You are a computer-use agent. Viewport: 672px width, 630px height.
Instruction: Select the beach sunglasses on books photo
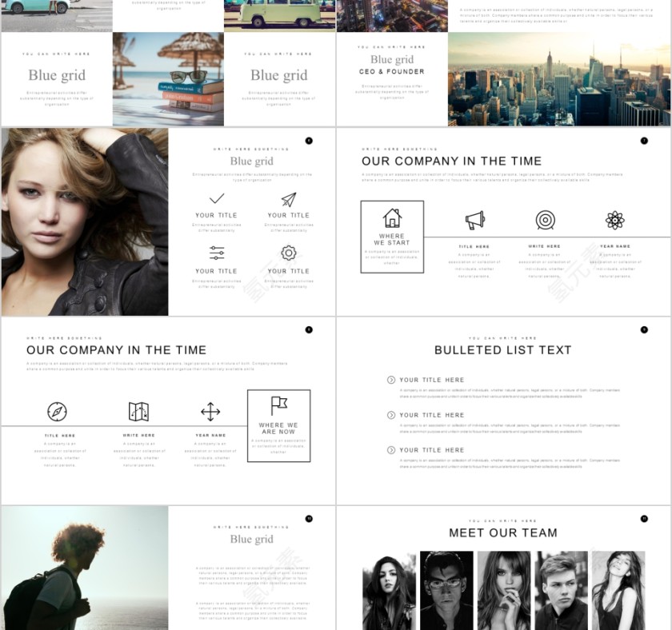(x=168, y=79)
